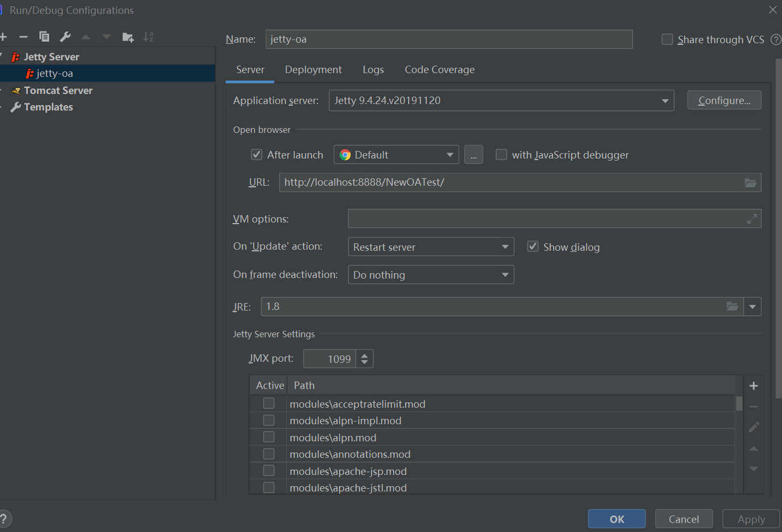Viewport: 782px width, 532px height.
Task: Decrease JMX port with stepper down arrow
Action: click(364, 363)
